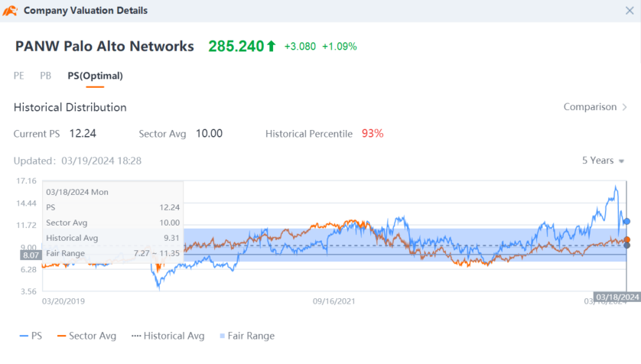Screen dimensions: 641x364
Task: Hide the Sector Avg series via legend
Action: (x=85, y=336)
